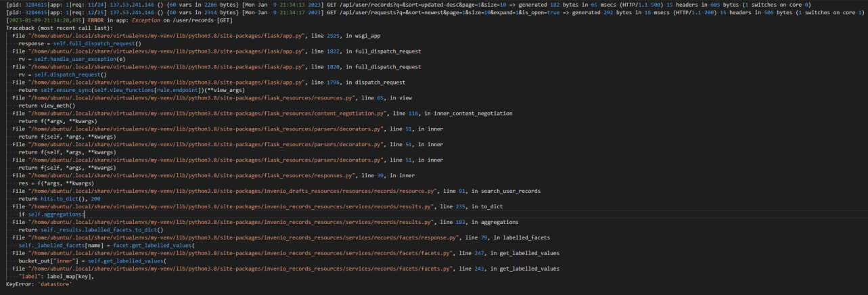Click the 'bucket_out["inner"]' assignment line
The width and height of the screenshot is (868, 295).
tap(92, 261)
